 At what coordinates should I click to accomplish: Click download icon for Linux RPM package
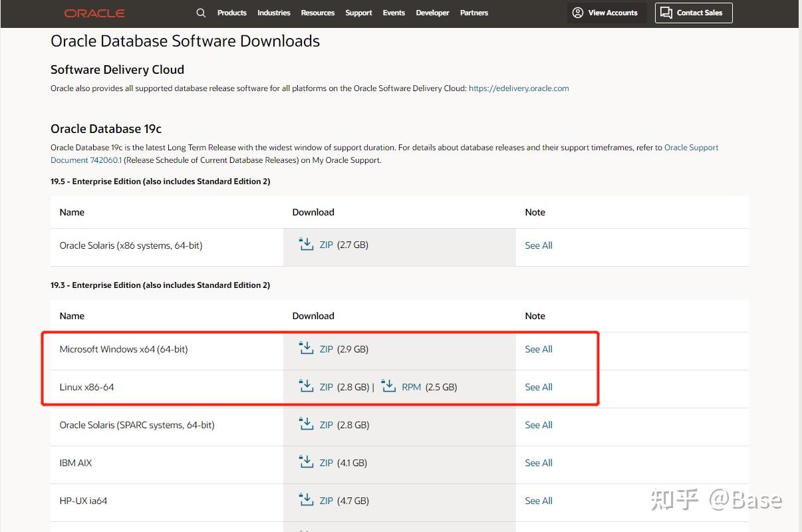pos(388,386)
